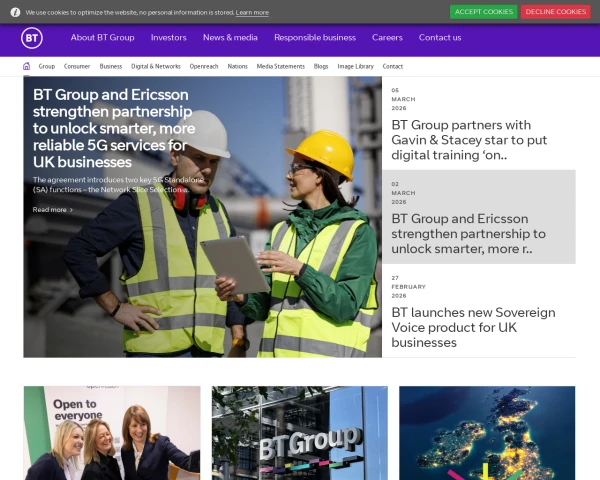
Task: Open the Sovereign Voice product article
Action: click(x=473, y=327)
